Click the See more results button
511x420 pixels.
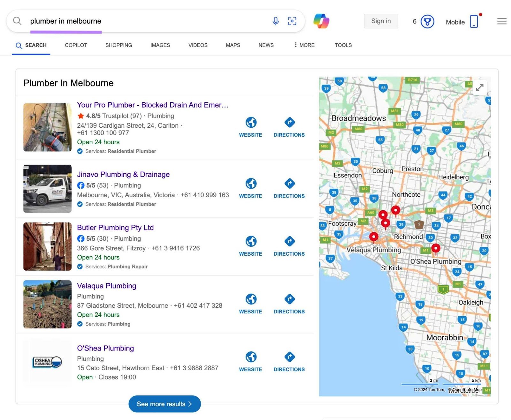click(x=164, y=404)
